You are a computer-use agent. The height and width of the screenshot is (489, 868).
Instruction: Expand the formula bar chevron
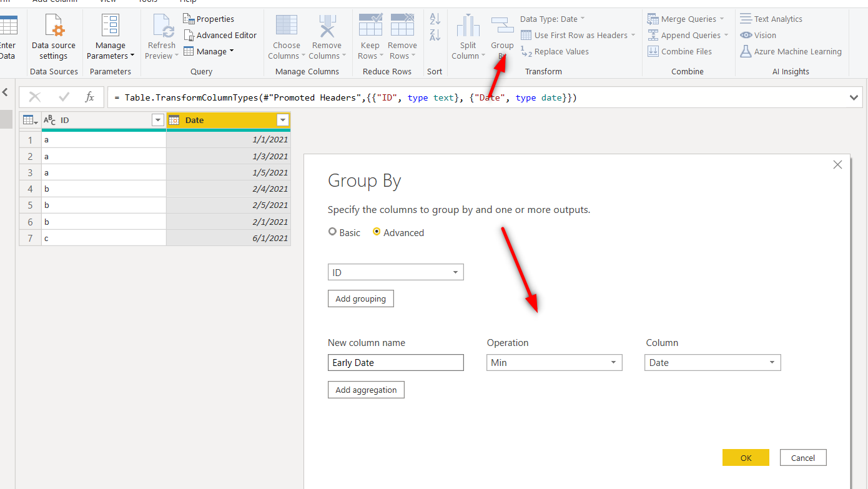click(854, 97)
